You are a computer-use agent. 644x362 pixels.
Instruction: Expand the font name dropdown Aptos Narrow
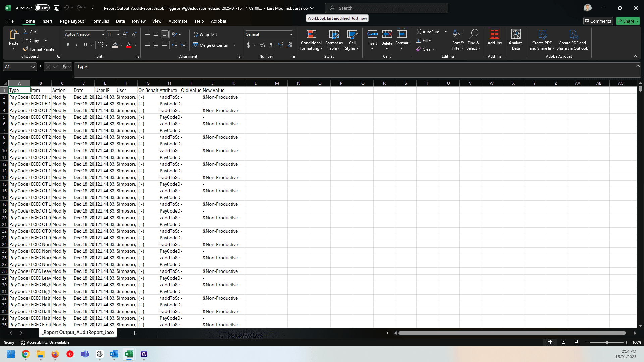tap(103, 34)
